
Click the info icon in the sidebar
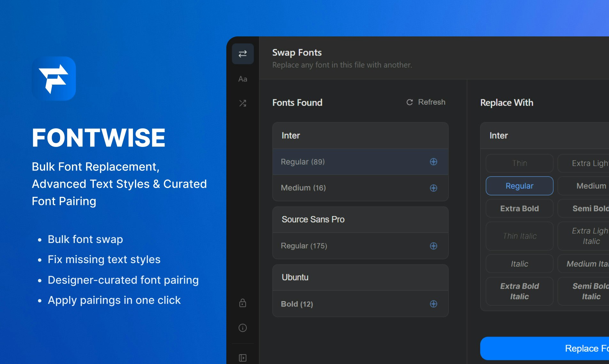pos(243,328)
